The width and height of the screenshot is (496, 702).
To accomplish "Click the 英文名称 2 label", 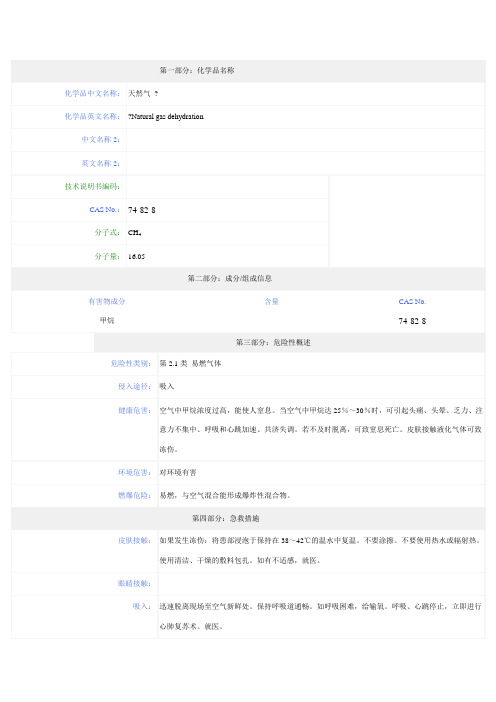I will pos(100,163).
